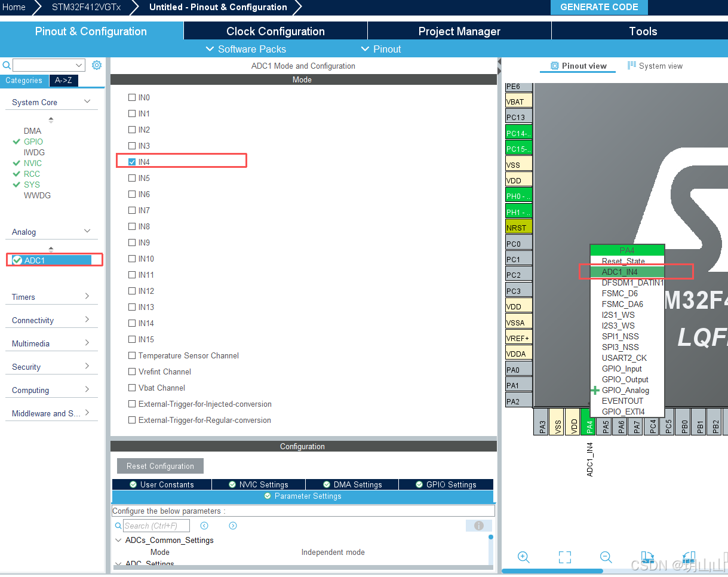Select GPIO_Analog from the PA4 pin menu
Viewport: 728px width, 577px height.
[625, 390]
